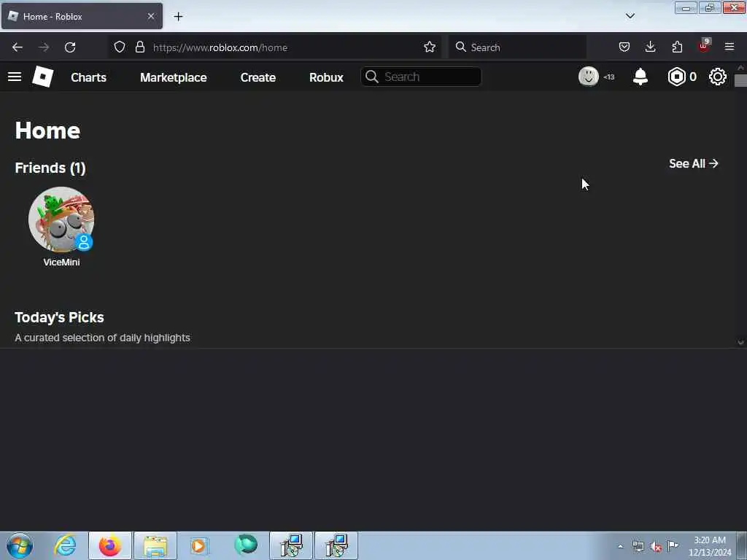Open the Roblox hamburger navigation menu
This screenshot has width=747, height=560.
coord(15,77)
